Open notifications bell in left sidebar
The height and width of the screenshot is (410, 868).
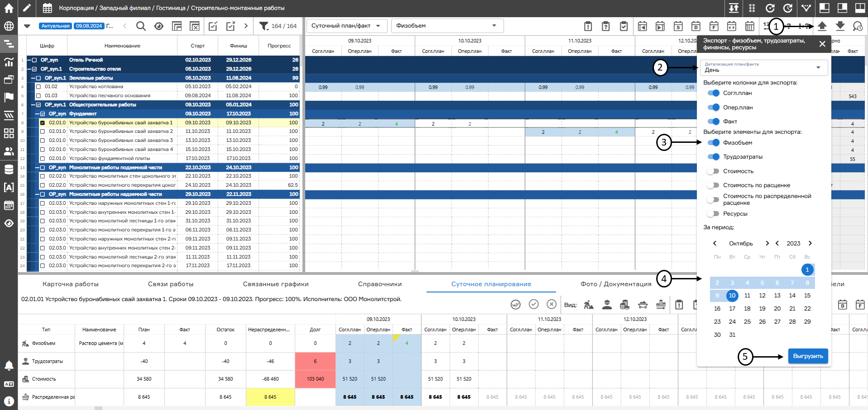point(9,366)
